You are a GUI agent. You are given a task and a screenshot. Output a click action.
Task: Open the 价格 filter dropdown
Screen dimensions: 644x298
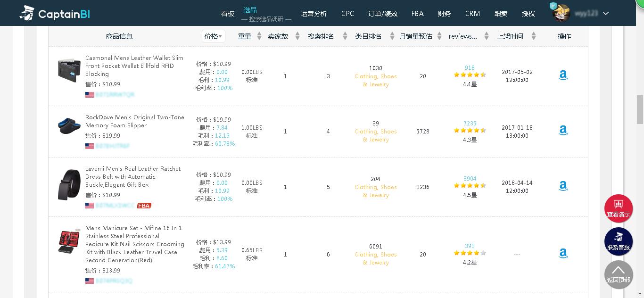click(213, 36)
